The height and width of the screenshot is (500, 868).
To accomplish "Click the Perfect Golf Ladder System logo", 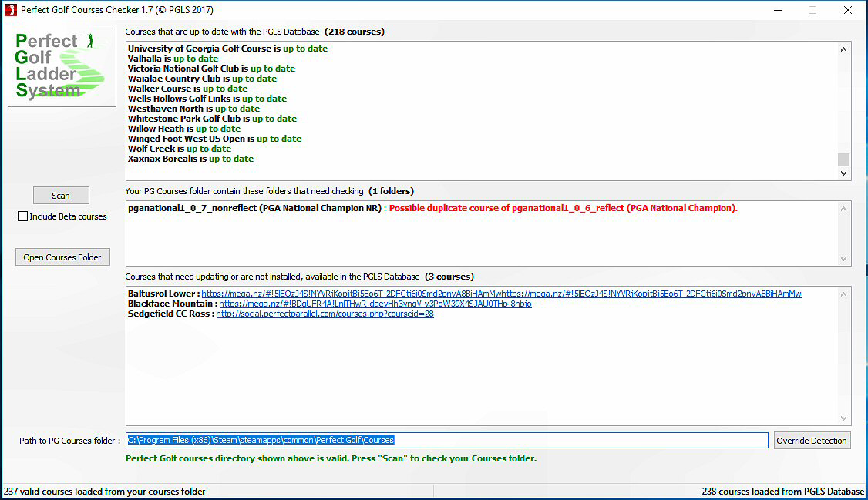I will (x=62, y=66).
